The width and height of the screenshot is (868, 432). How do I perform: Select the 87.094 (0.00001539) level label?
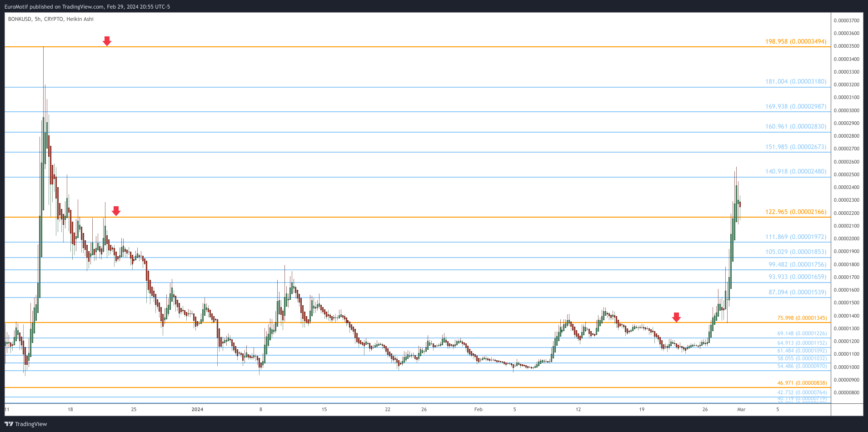798,293
